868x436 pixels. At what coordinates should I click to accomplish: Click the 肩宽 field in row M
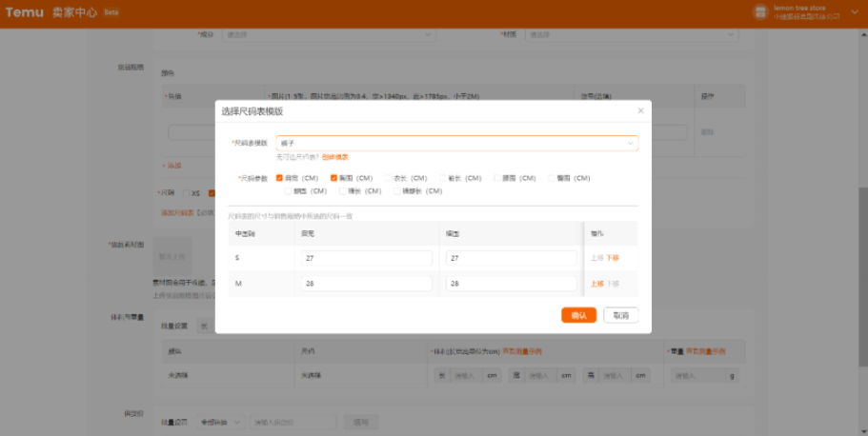(366, 284)
